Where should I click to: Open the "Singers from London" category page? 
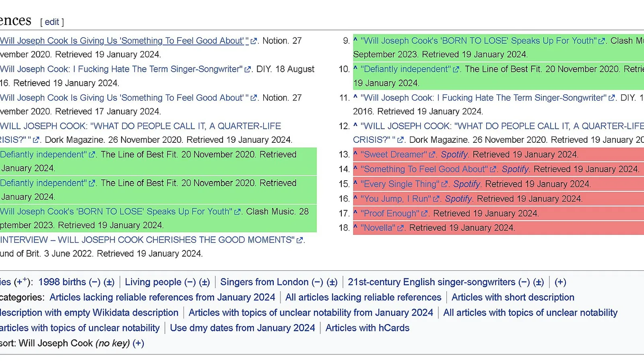point(264,282)
